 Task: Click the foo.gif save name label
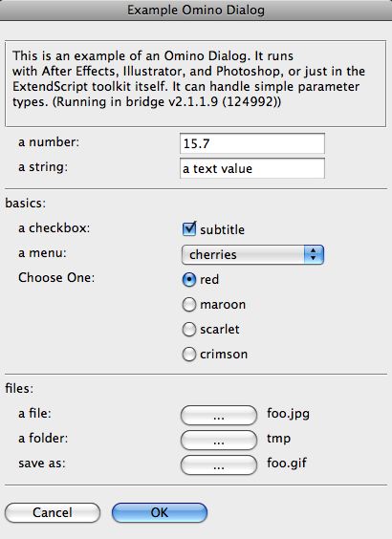tap(287, 464)
